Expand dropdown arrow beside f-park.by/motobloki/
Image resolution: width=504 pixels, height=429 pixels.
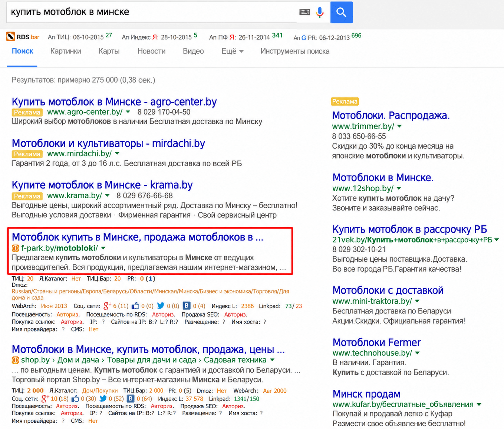[x=103, y=248]
